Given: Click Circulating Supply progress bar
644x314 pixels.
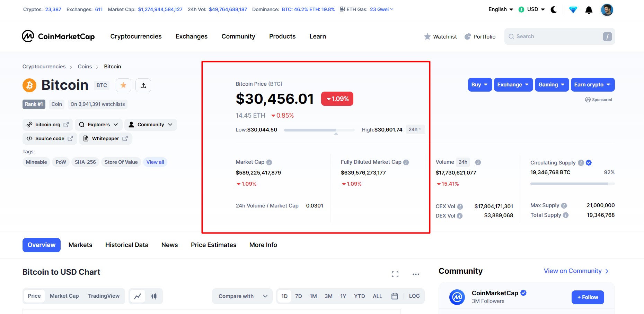Looking at the screenshot, I should [x=572, y=184].
